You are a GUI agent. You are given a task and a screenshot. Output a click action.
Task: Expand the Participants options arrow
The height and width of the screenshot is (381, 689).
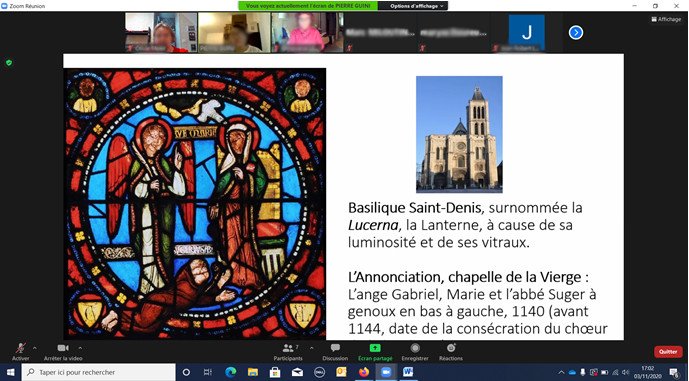click(x=312, y=348)
